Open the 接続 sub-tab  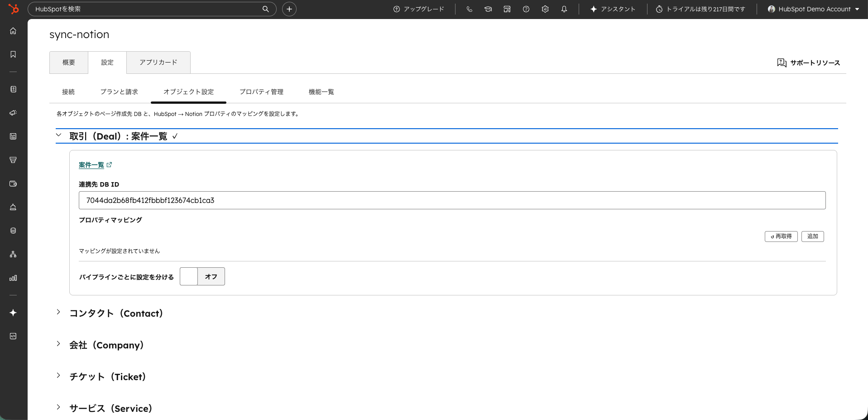(x=68, y=92)
